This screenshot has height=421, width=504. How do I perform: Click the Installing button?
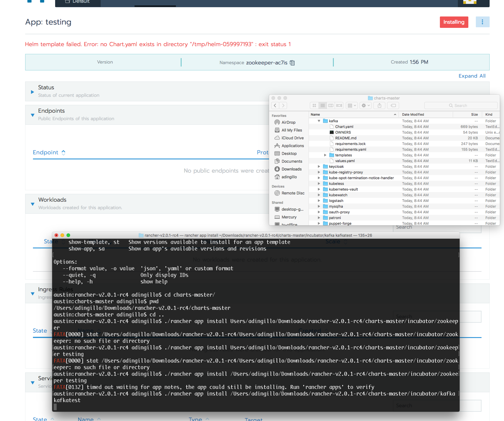pyautogui.click(x=454, y=22)
